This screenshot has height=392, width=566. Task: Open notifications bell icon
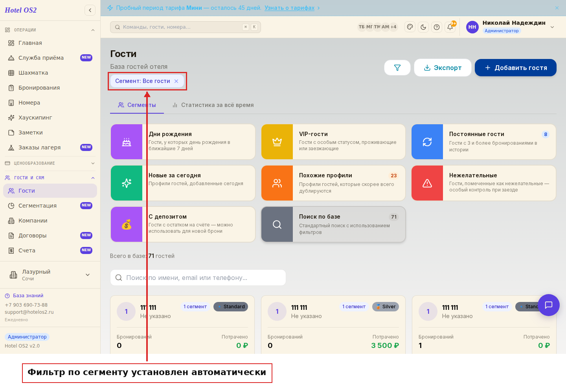(450, 27)
